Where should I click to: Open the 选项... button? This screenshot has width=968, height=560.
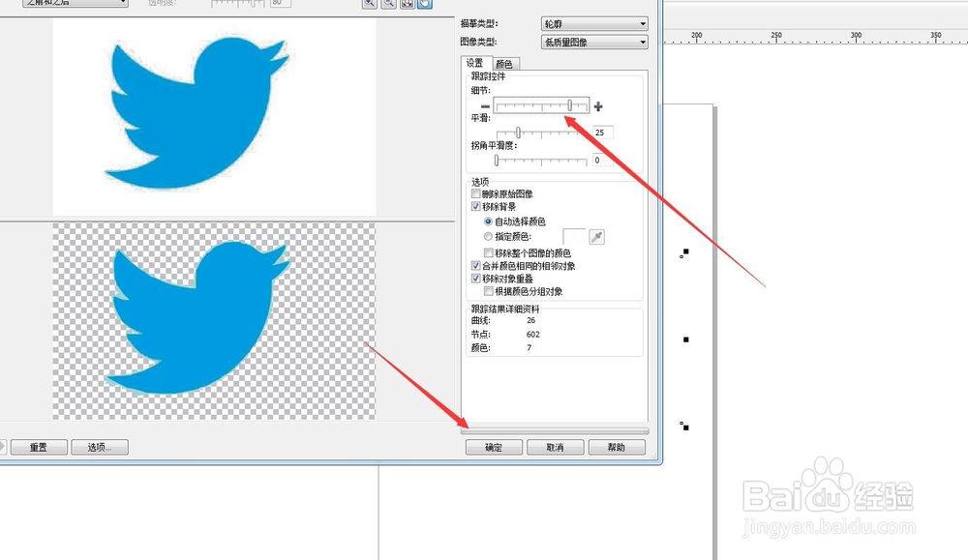pos(100,447)
